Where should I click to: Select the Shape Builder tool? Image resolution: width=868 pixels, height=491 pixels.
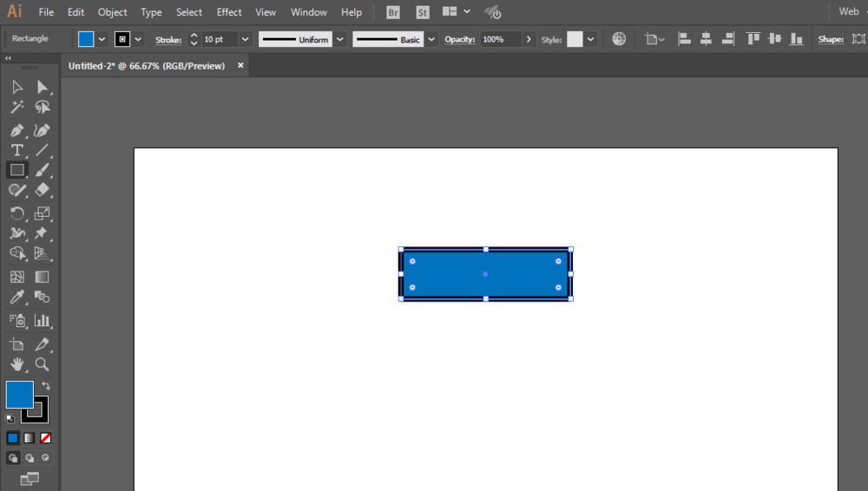pos(17,253)
